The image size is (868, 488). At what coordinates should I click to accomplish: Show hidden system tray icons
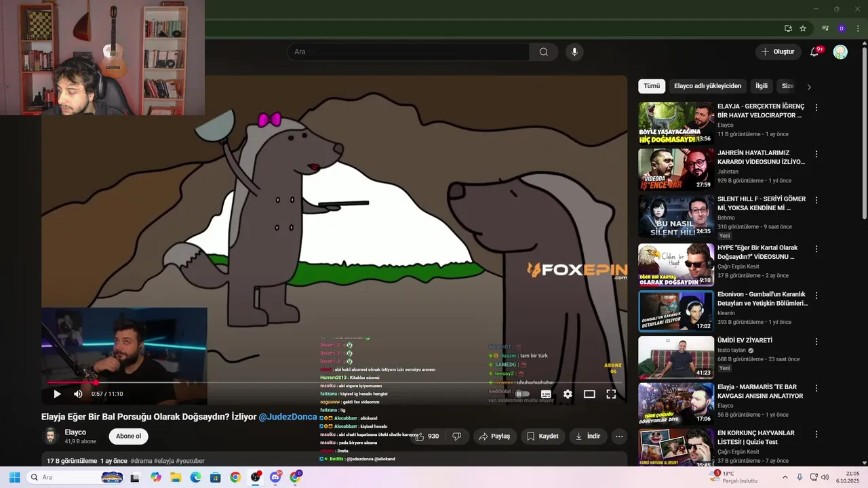(785, 477)
